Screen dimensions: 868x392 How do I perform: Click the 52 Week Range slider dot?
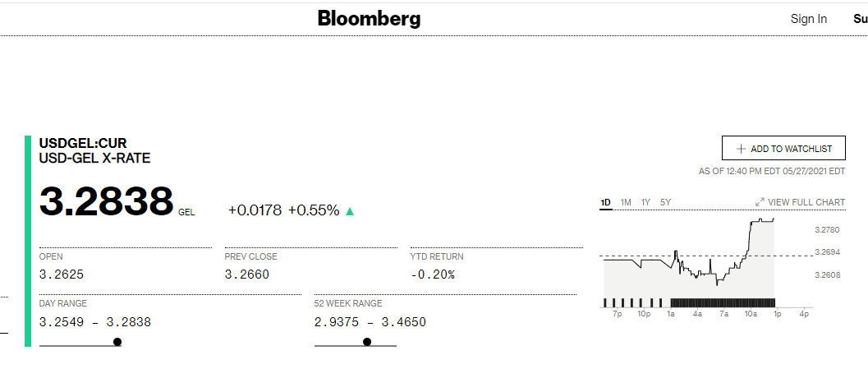coord(367,342)
